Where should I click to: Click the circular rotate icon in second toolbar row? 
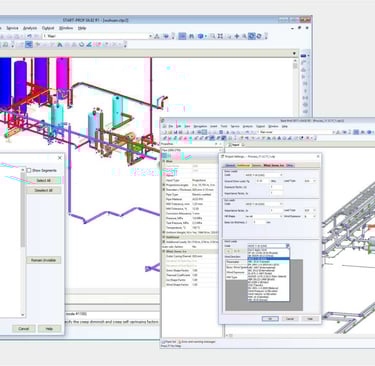[x=82, y=44]
